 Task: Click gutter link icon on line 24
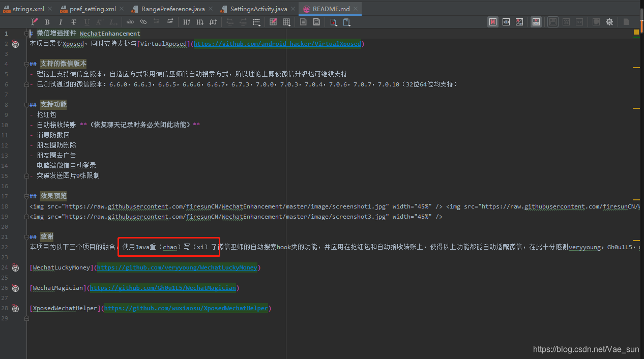point(15,267)
